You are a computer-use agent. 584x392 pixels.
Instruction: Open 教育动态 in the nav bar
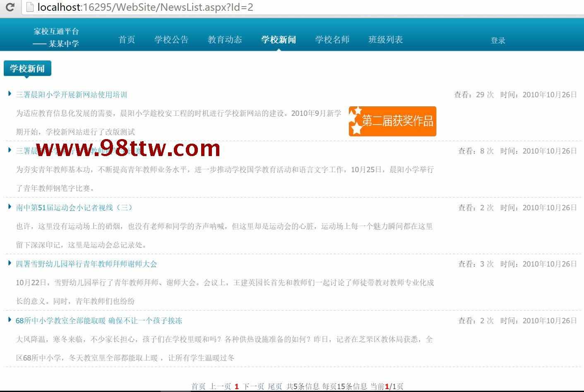pos(225,39)
